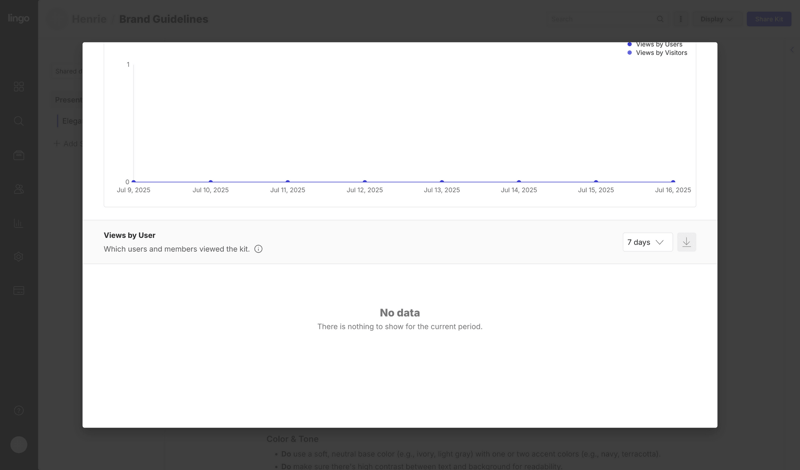
Task: Open the library box icon in sidebar
Action: 19,155
